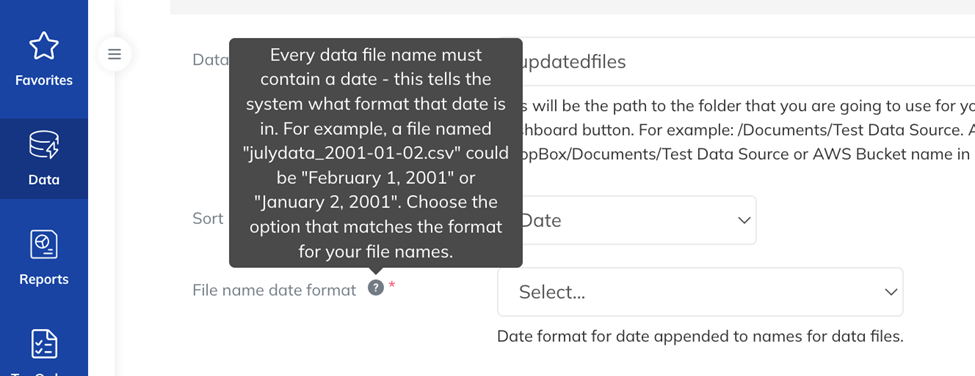Click the helper text about date format appended

tap(700, 337)
